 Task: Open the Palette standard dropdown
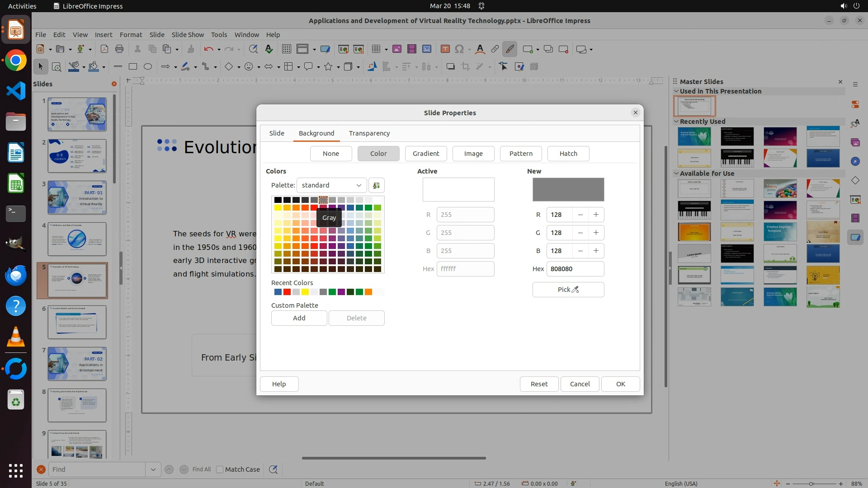(x=331, y=185)
